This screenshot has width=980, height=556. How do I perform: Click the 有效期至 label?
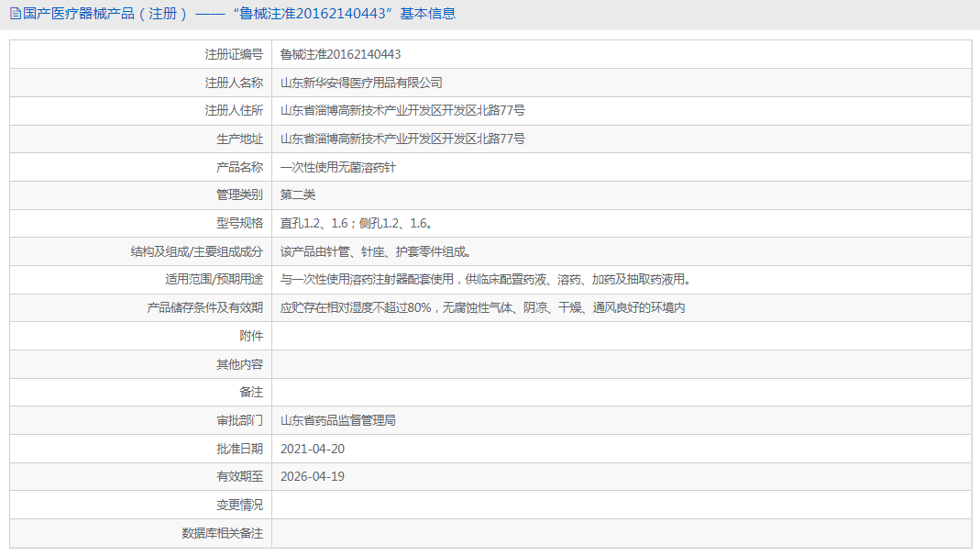pyautogui.click(x=239, y=476)
